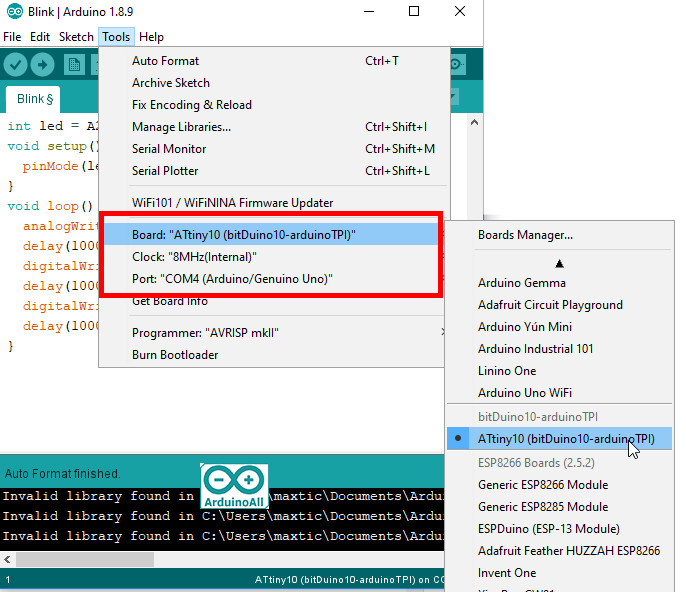Minimize the Arduino window
686x592 pixels.
click(369, 11)
